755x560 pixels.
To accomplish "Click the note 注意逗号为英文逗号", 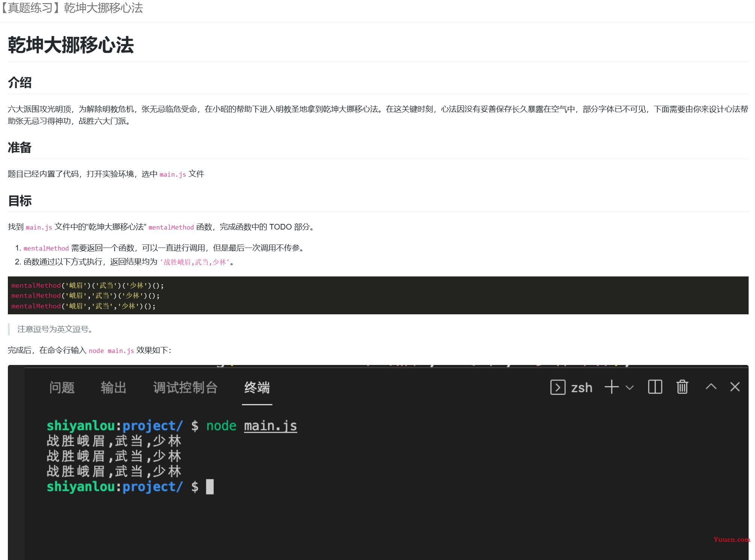I will [x=55, y=329].
